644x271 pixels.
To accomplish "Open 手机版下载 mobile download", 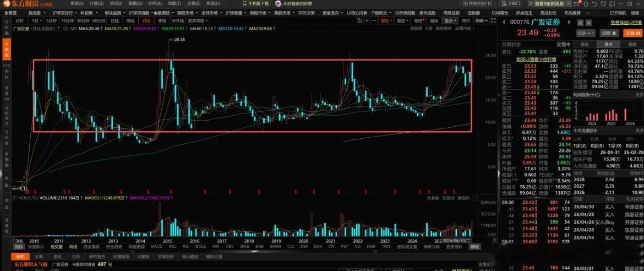I will (255, 3).
